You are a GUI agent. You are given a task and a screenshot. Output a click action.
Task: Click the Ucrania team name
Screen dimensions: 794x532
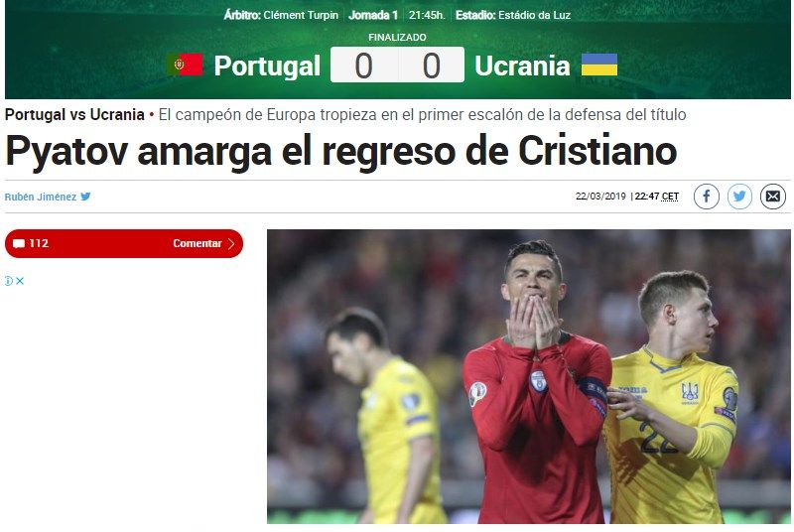pos(523,66)
